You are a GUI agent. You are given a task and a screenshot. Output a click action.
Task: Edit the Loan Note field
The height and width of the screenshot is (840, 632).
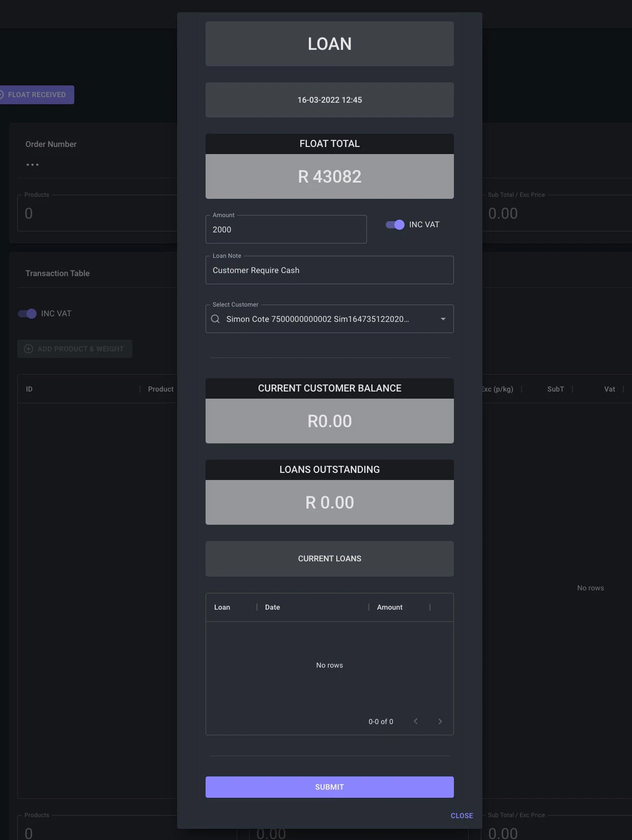pyautogui.click(x=329, y=271)
